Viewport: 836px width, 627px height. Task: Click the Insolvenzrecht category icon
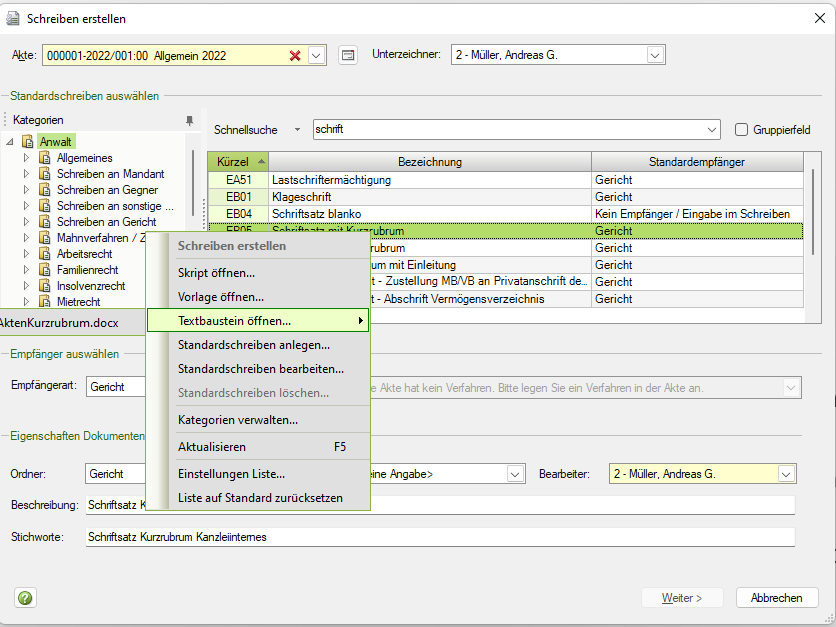click(44, 286)
